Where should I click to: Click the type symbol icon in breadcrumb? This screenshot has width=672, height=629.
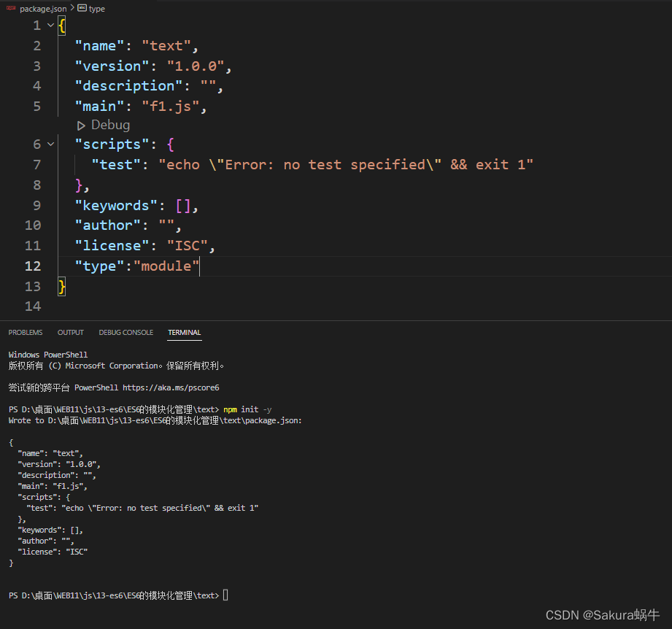(x=80, y=8)
